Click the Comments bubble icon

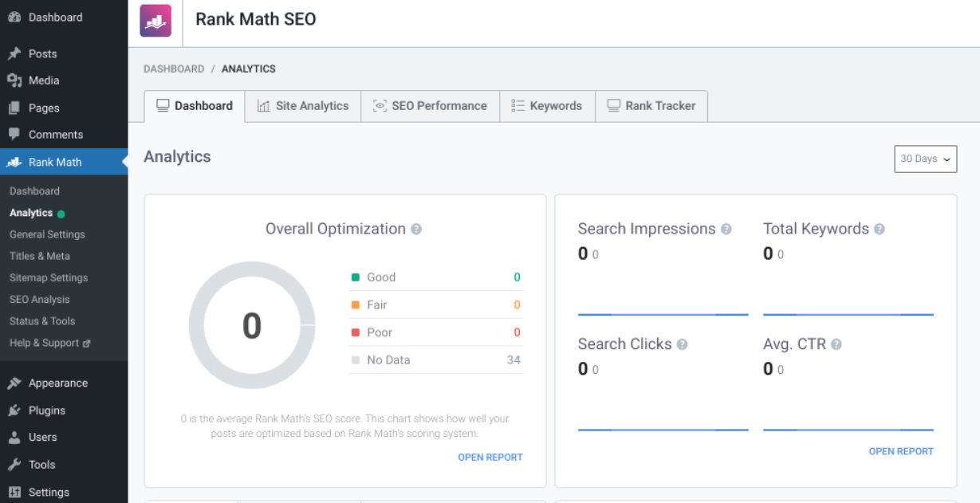coord(14,134)
